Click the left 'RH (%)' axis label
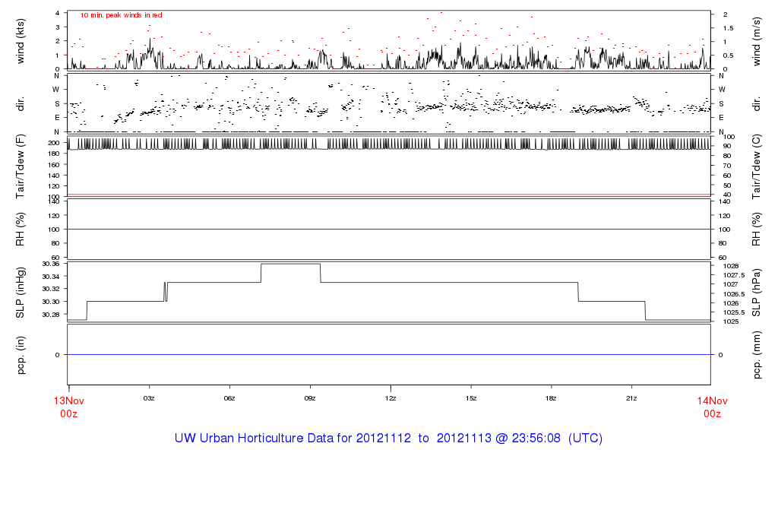778x532 pixels. tap(21, 230)
